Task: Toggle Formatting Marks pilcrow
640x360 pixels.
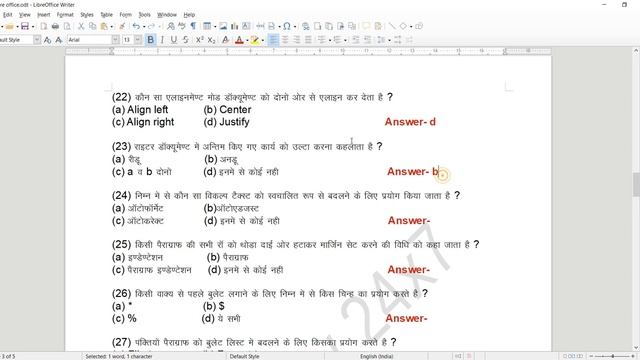Action: 193,27
